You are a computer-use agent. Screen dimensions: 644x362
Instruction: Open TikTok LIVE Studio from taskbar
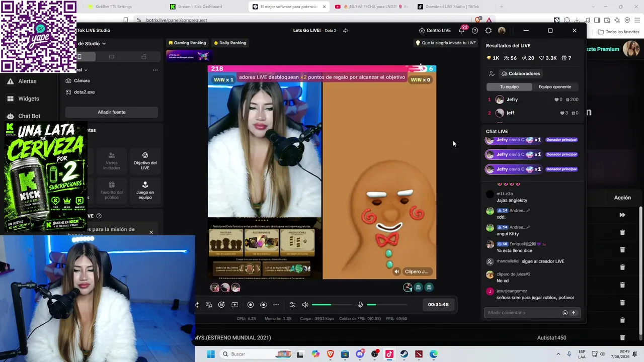click(x=389, y=354)
